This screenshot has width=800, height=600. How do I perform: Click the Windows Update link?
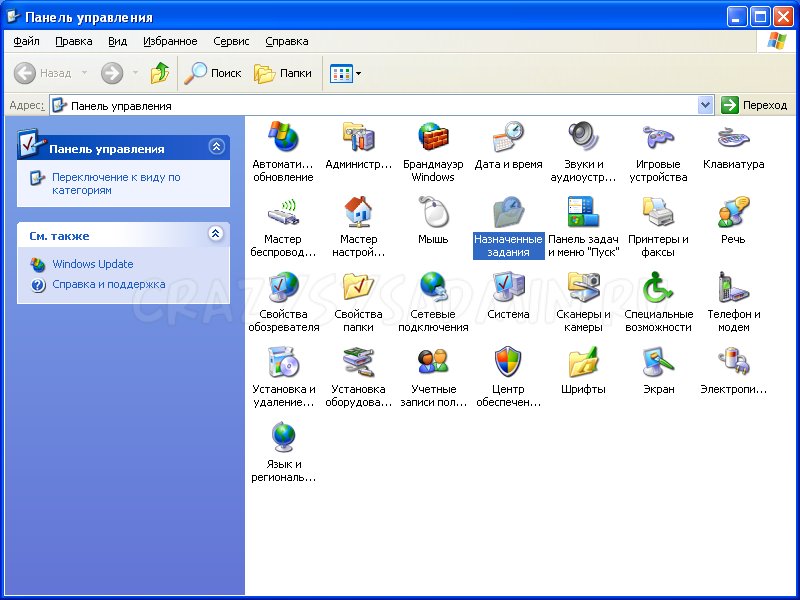(93, 264)
